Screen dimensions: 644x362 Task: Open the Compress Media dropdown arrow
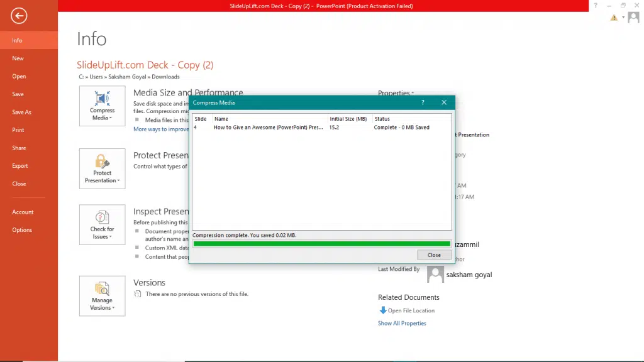pyautogui.click(x=111, y=118)
